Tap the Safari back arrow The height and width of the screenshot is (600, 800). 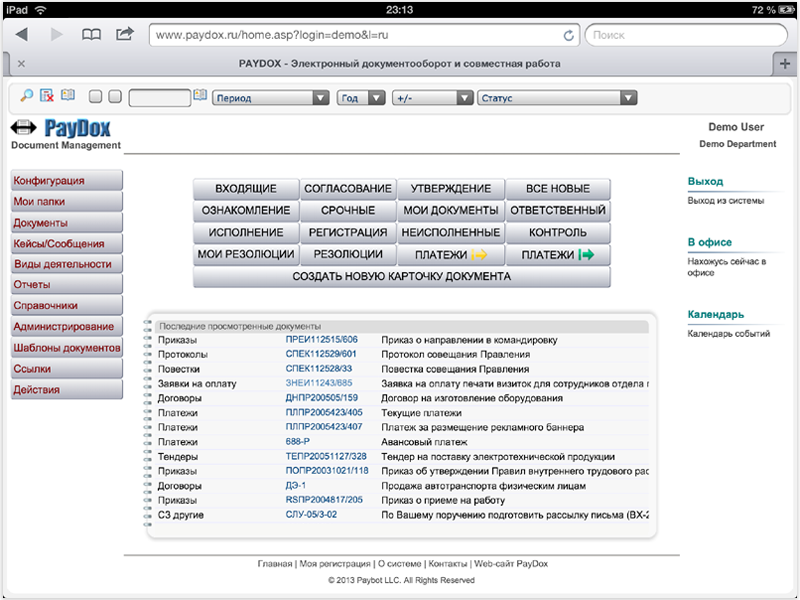point(22,34)
